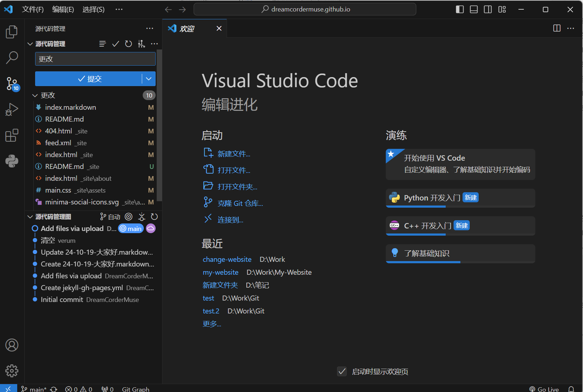
Task: Open the 编辑(E) menu
Action: point(63,9)
